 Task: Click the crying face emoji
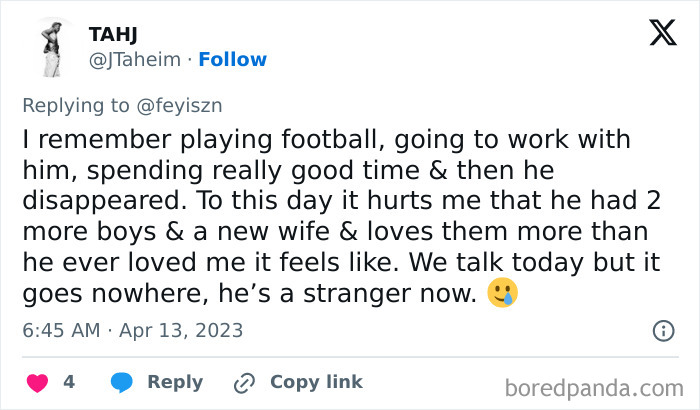(x=505, y=294)
